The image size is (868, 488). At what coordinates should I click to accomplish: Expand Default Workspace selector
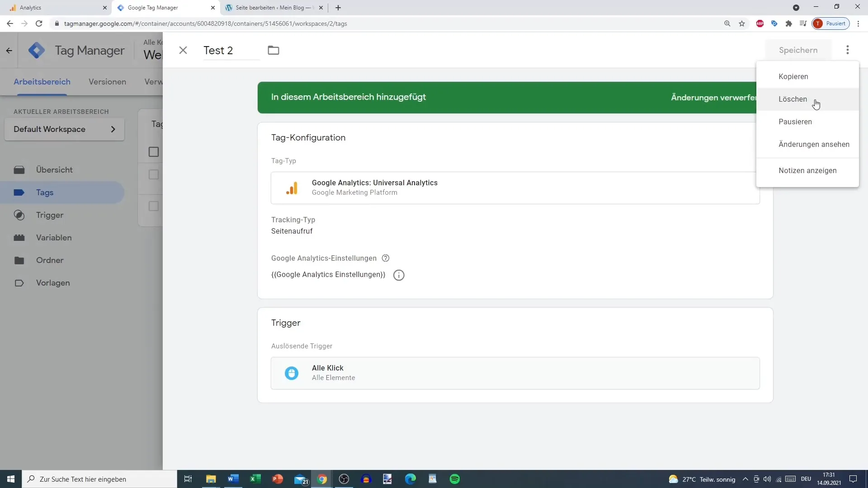tap(64, 129)
